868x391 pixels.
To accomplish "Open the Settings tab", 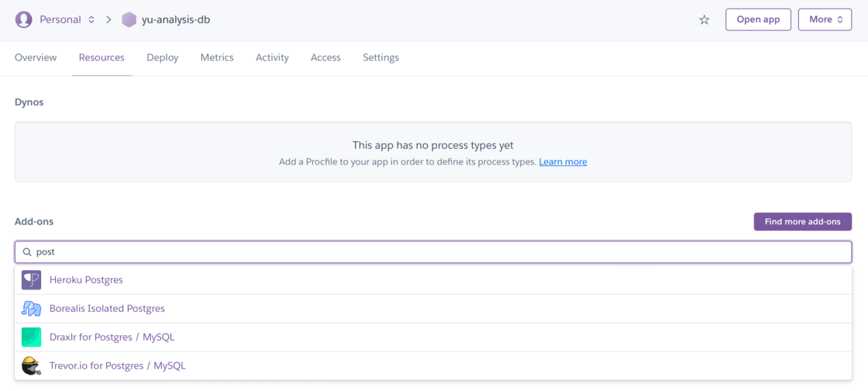I will [x=381, y=57].
